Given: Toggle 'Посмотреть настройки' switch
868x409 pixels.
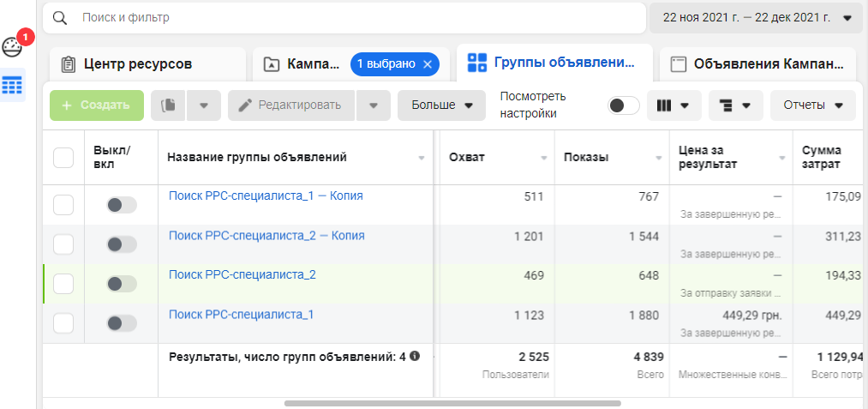Looking at the screenshot, I should pos(623,105).
